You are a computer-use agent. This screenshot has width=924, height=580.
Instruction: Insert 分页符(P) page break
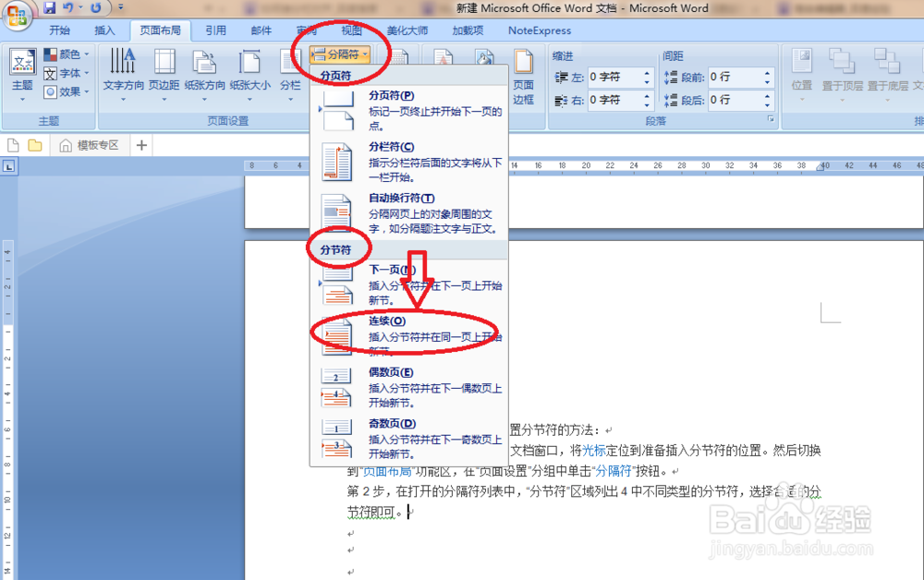point(409,110)
